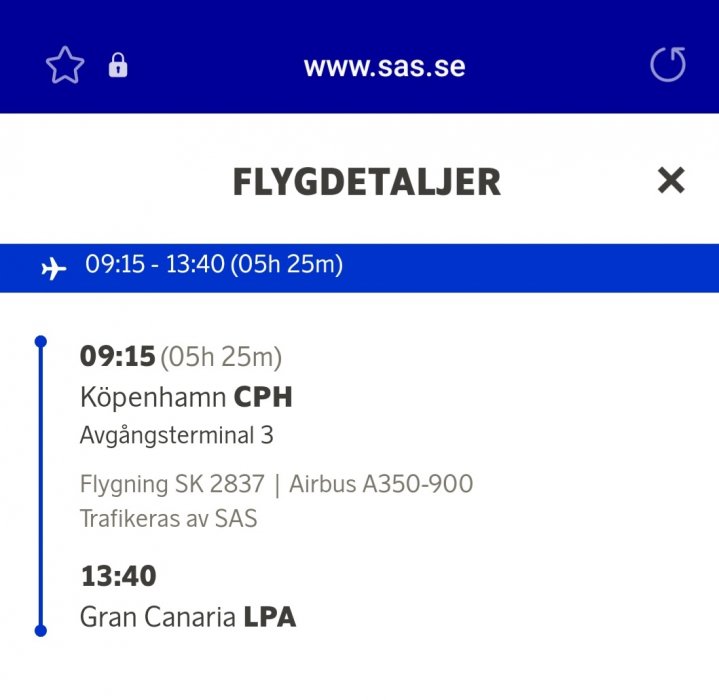Screen dimensions: 719x700
Task: Tap the Trafikeras av SAS text
Action: [168, 519]
